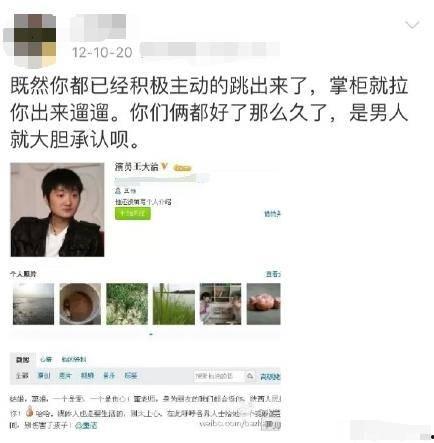Click the green follow button
The width and height of the screenshot is (434, 443).
point(133,213)
